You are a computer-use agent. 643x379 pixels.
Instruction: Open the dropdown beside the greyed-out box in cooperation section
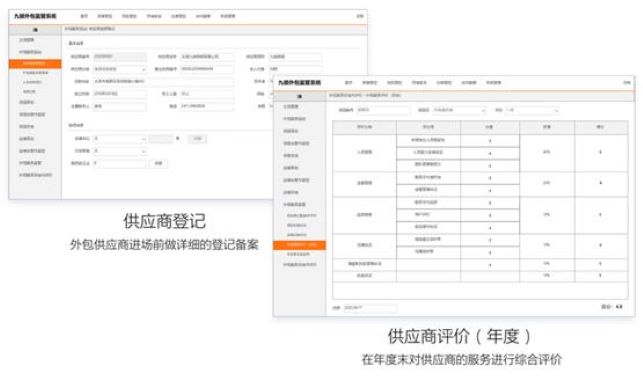tap(120, 139)
